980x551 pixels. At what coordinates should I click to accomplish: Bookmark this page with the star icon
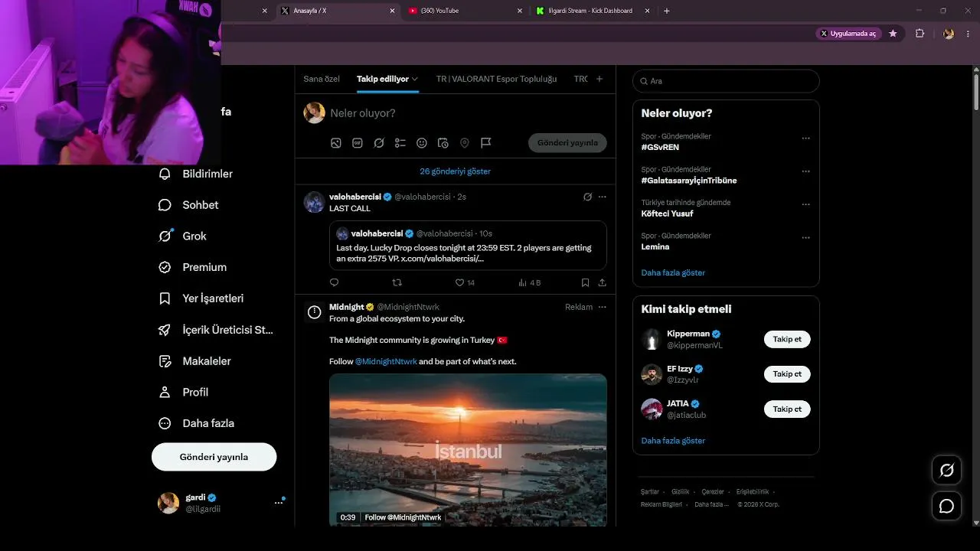tap(893, 34)
